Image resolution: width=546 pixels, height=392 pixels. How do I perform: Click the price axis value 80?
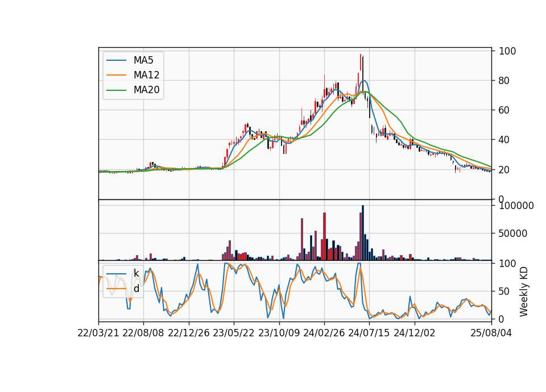pos(503,81)
